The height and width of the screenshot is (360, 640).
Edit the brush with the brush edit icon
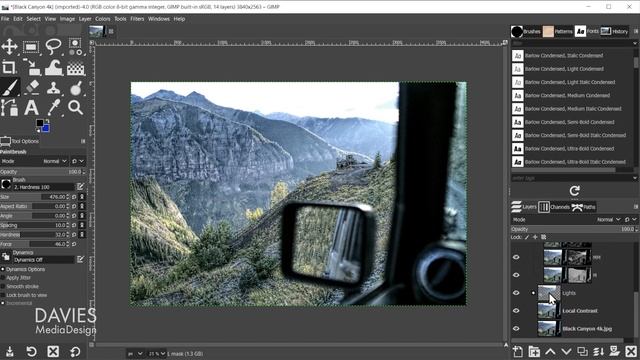pyautogui.click(x=80, y=187)
